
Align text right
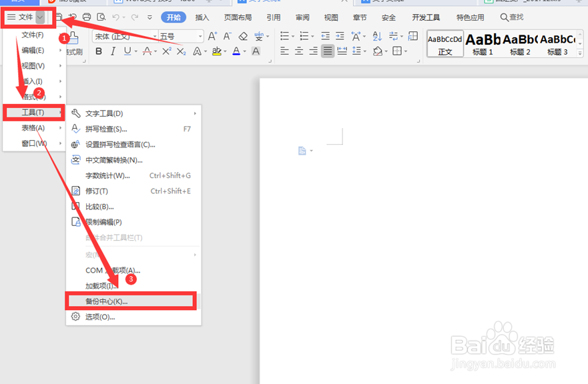click(x=313, y=51)
